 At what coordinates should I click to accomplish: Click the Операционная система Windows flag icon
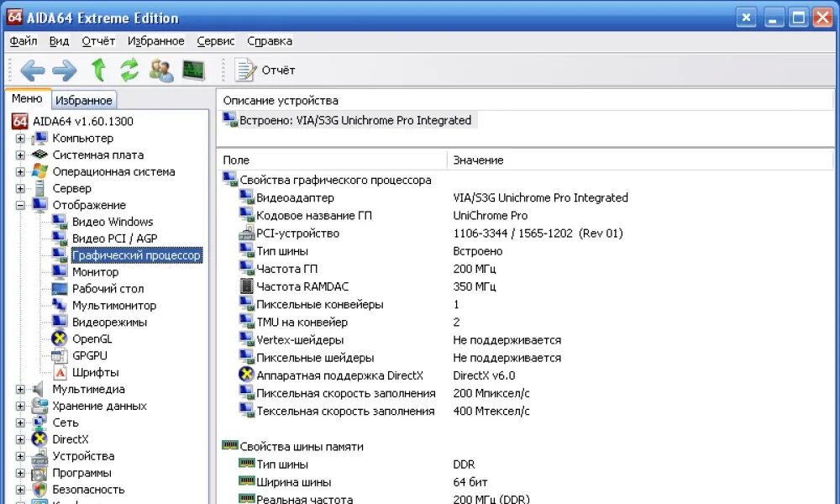(39, 171)
